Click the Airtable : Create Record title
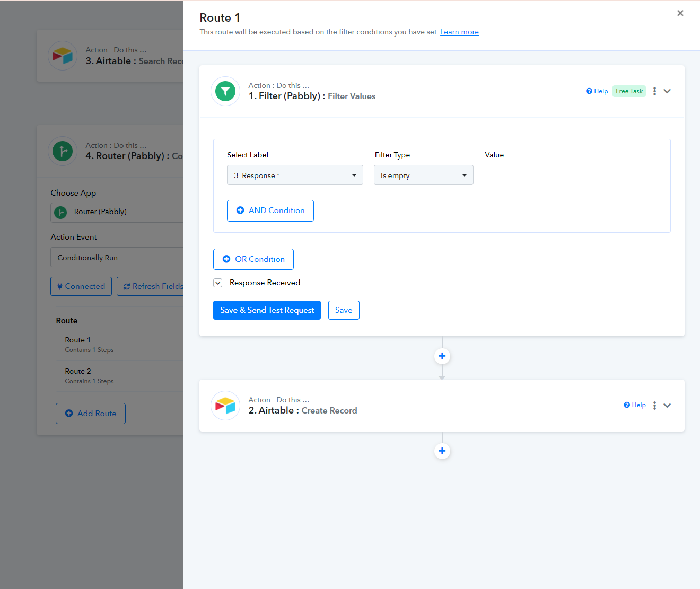 (303, 410)
